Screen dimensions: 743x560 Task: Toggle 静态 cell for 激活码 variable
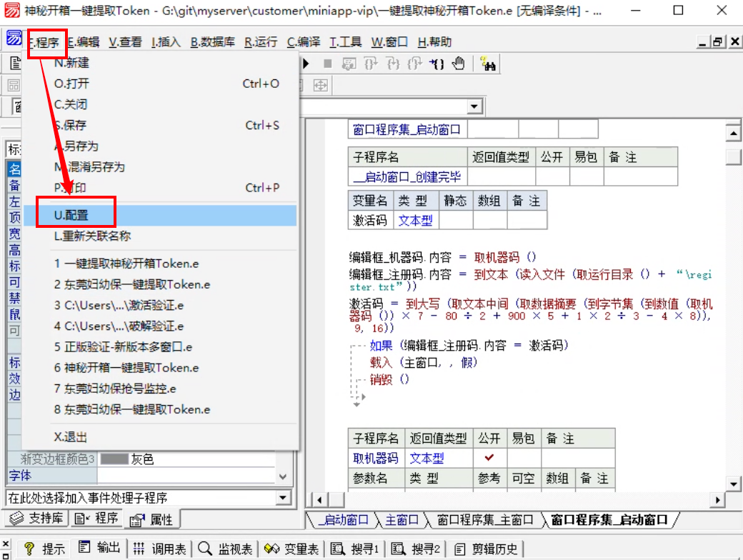click(x=456, y=221)
